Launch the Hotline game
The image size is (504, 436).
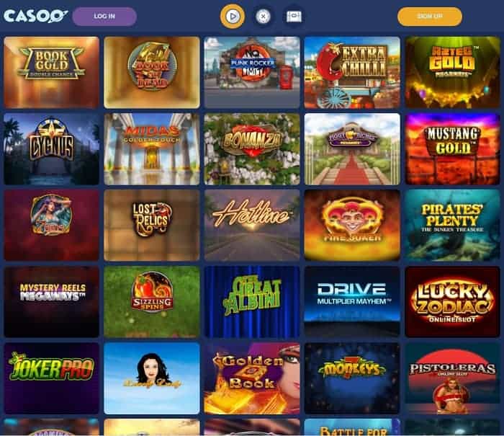click(x=252, y=226)
